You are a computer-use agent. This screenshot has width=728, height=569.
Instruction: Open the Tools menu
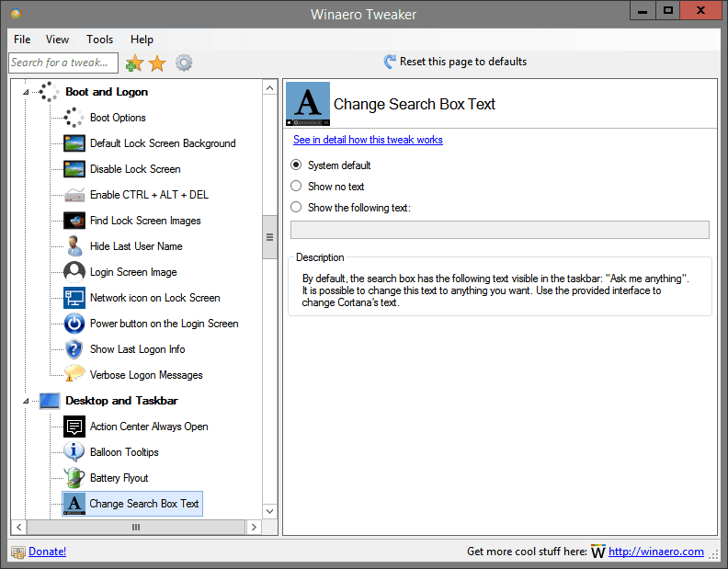(99, 40)
